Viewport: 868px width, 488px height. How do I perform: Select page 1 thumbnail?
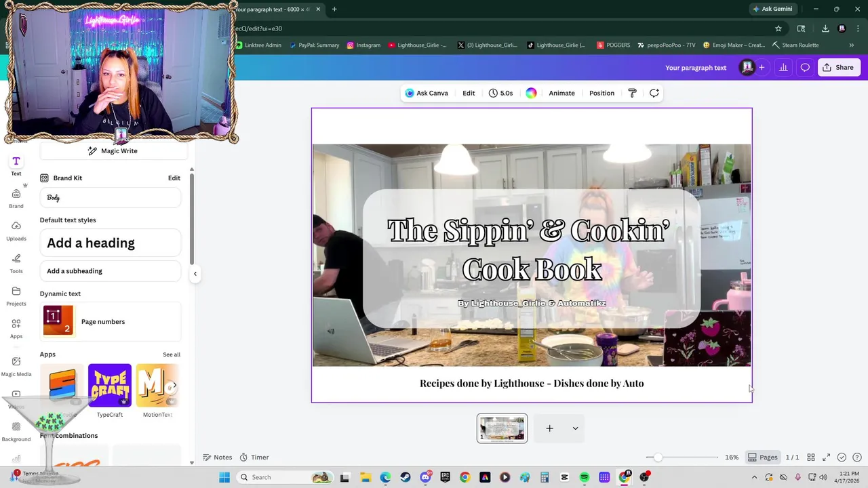(x=502, y=428)
